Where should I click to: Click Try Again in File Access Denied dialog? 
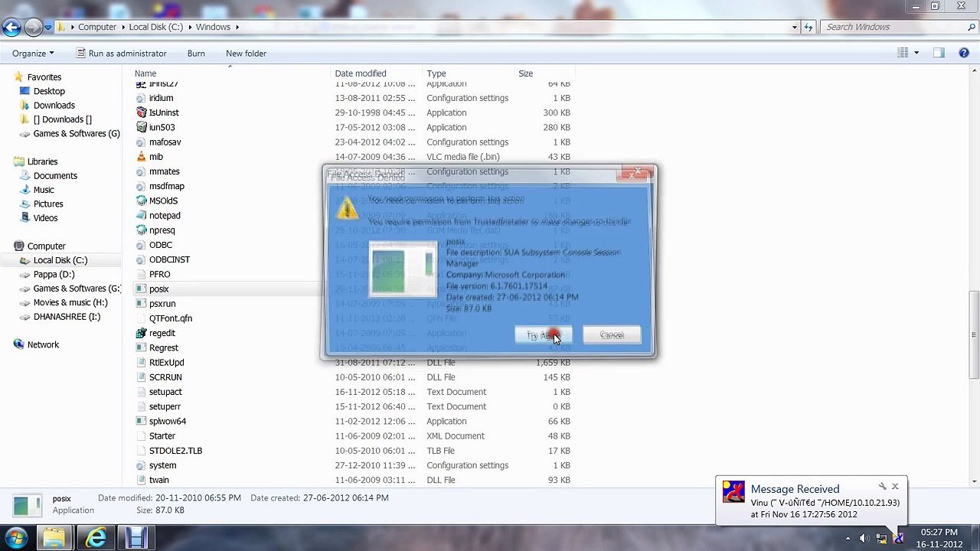click(x=543, y=335)
